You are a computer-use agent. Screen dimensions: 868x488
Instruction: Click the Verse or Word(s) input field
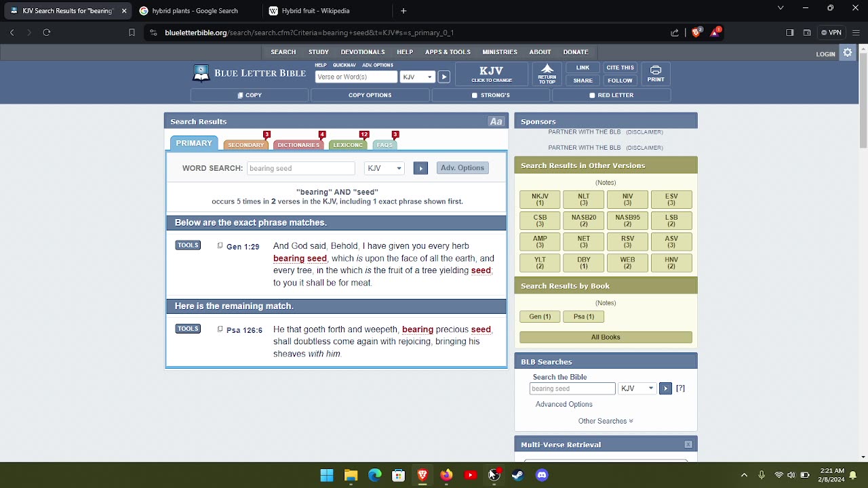point(356,77)
